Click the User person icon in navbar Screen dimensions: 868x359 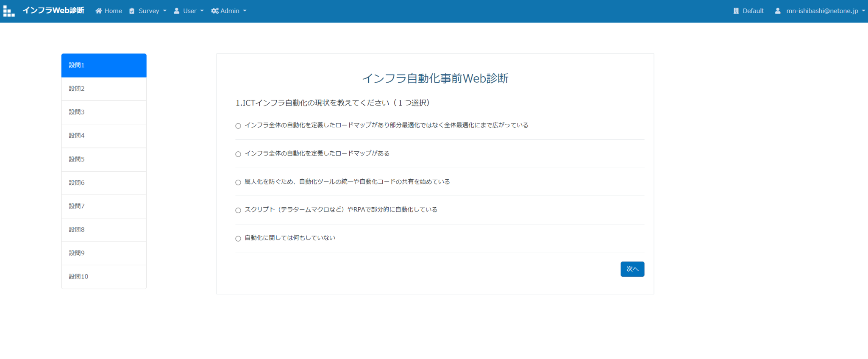(x=177, y=11)
